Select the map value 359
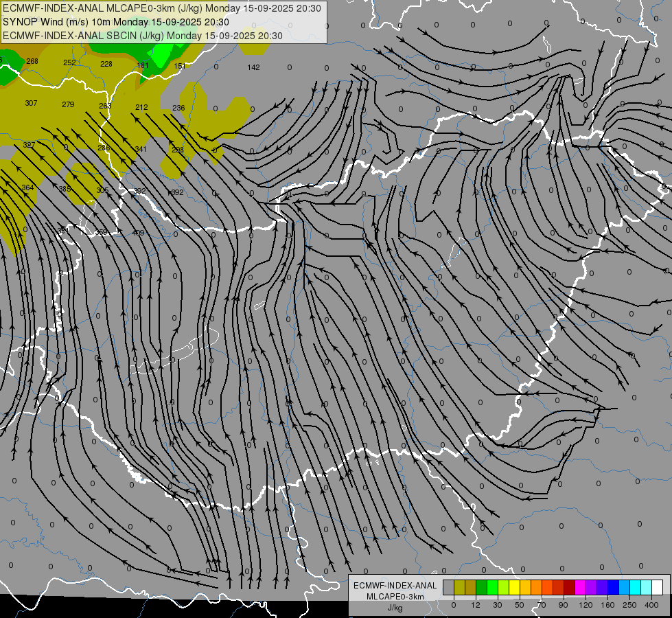Viewport: 672px width, 618px height. point(101,232)
